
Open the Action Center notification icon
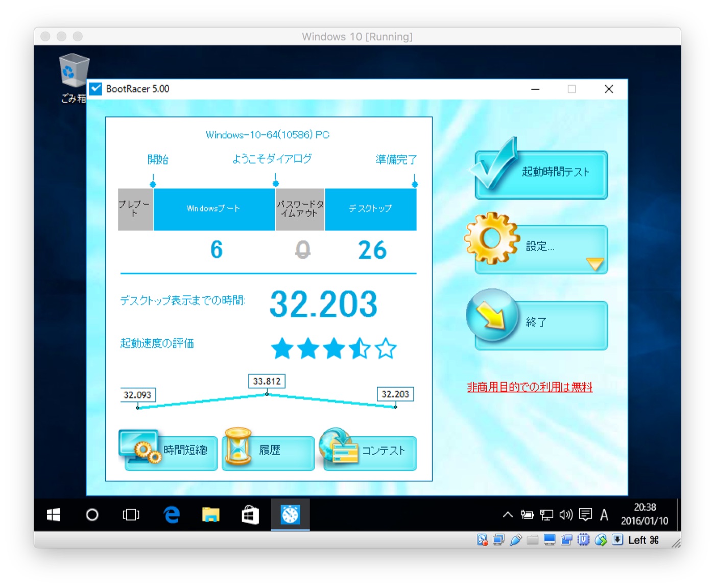[x=585, y=514]
